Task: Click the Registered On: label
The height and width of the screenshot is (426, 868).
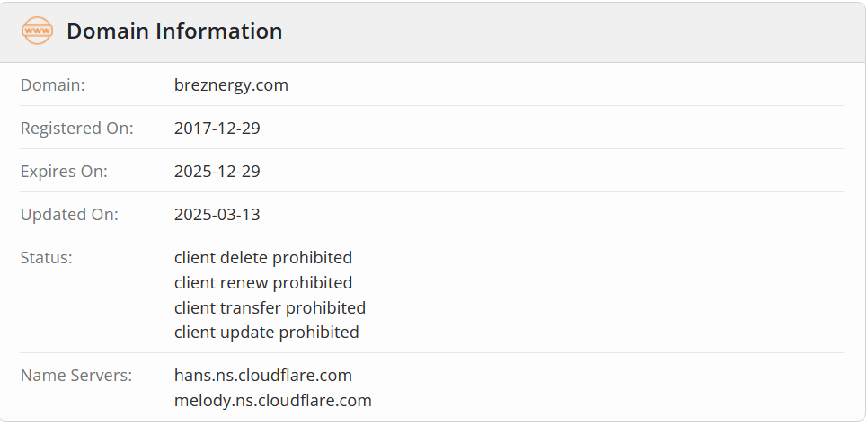Action: [77, 129]
